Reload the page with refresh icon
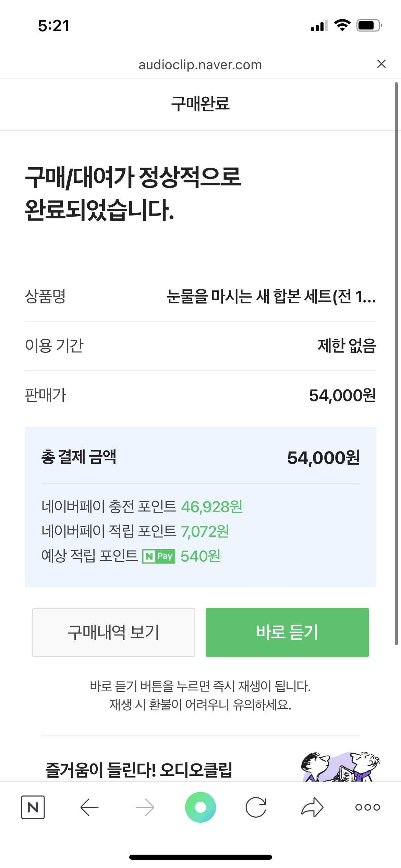The height and width of the screenshot is (868, 401). click(256, 807)
